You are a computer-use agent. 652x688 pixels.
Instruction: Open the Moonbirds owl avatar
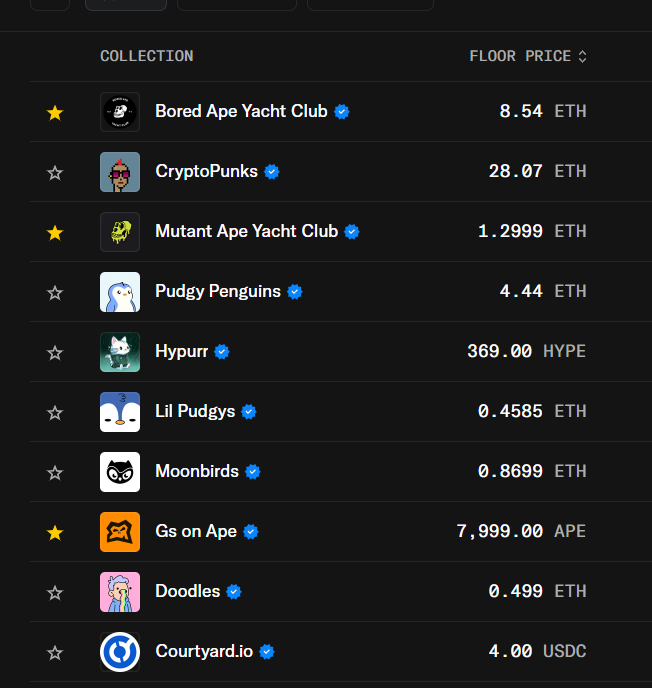point(120,472)
